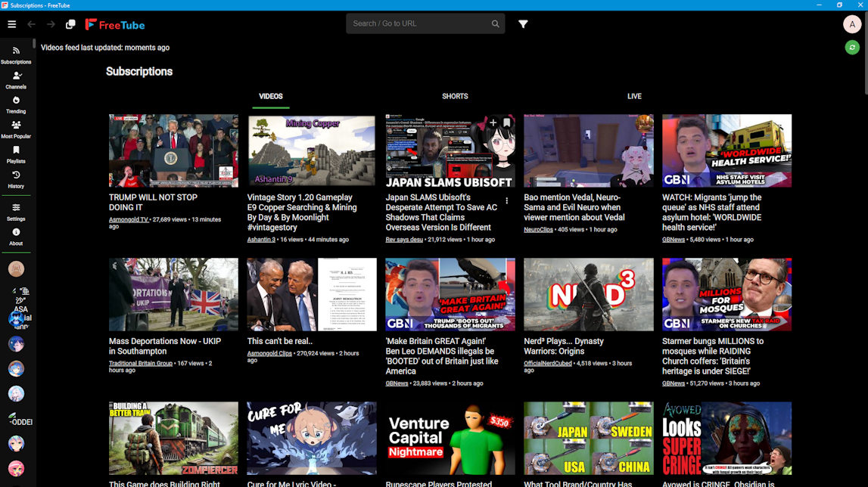
Task: Open the NeuroClips channel link
Action: [x=538, y=230]
